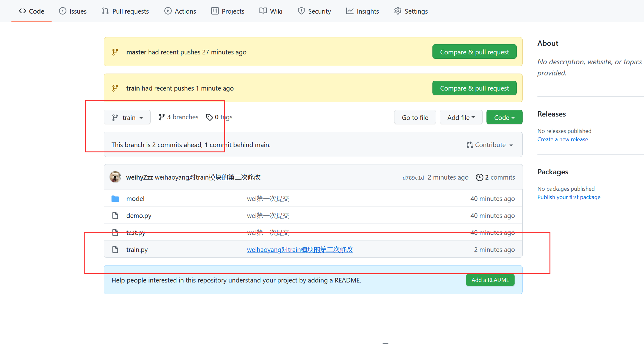This screenshot has height=344, width=644.
Task: Click branch icon next to 3 branches
Action: tap(162, 117)
